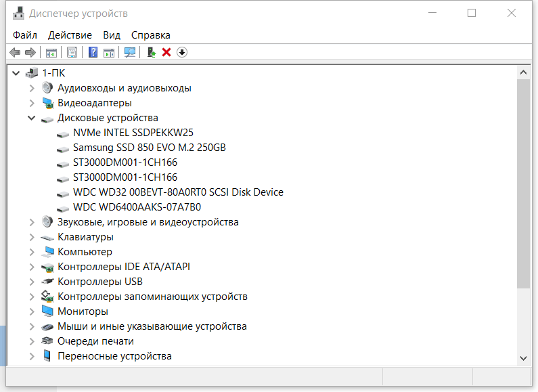The height and width of the screenshot is (392, 538).
Task: Click the Переносные устройства icon
Action: [47, 356]
